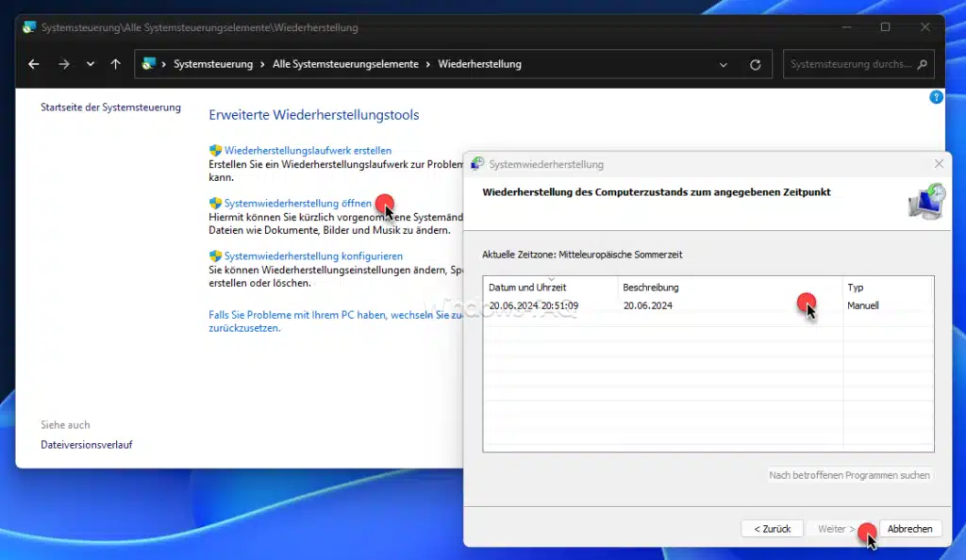Minimize the Systemsteuerung window
This screenshot has height=560, width=966.
[846, 27]
